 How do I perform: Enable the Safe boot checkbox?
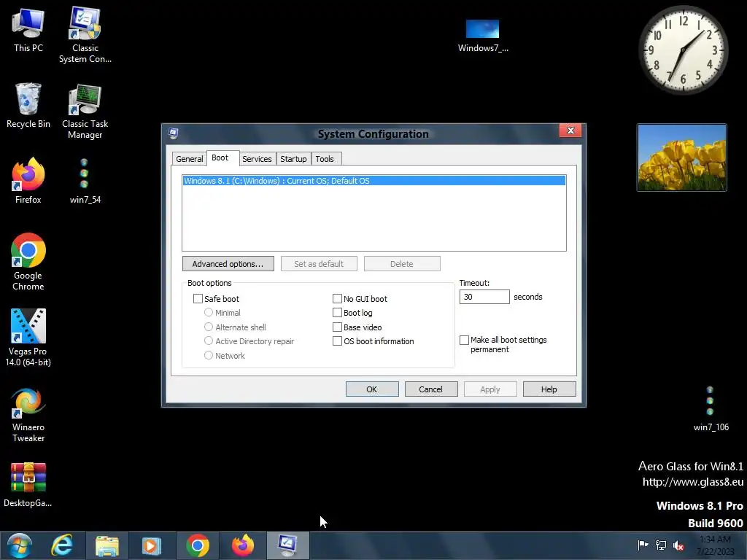198,298
